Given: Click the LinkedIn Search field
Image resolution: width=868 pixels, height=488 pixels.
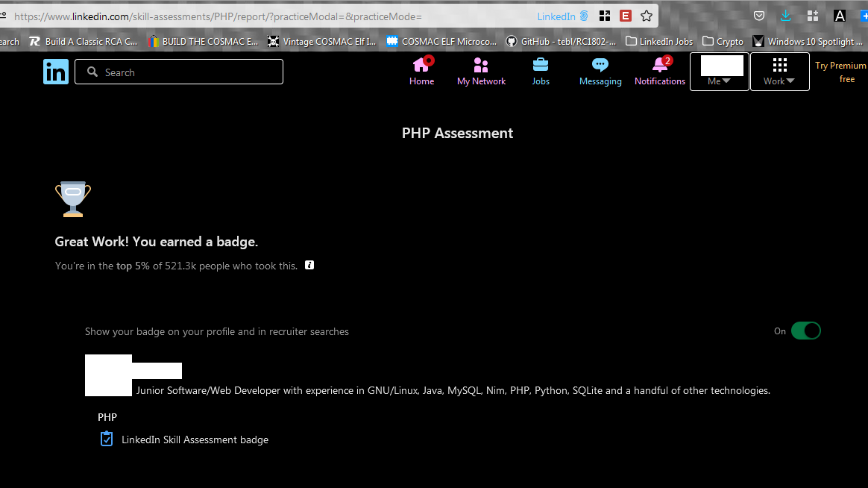Looking at the screenshot, I should click(179, 72).
